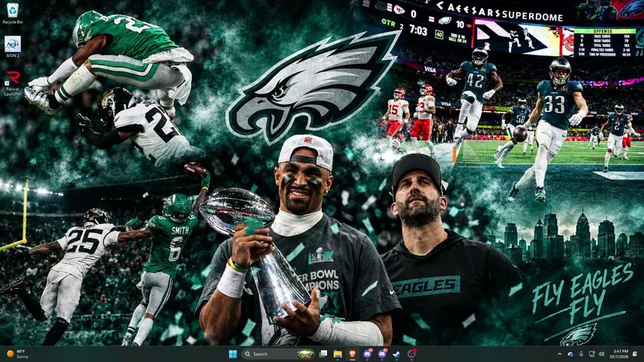Click the OneDrive cloud tray icon
Viewport: 644px width, 362px height.
(571, 354)
